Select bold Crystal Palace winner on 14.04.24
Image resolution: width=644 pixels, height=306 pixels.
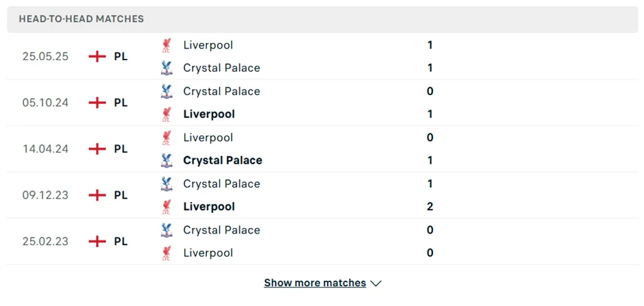[223, 160]
